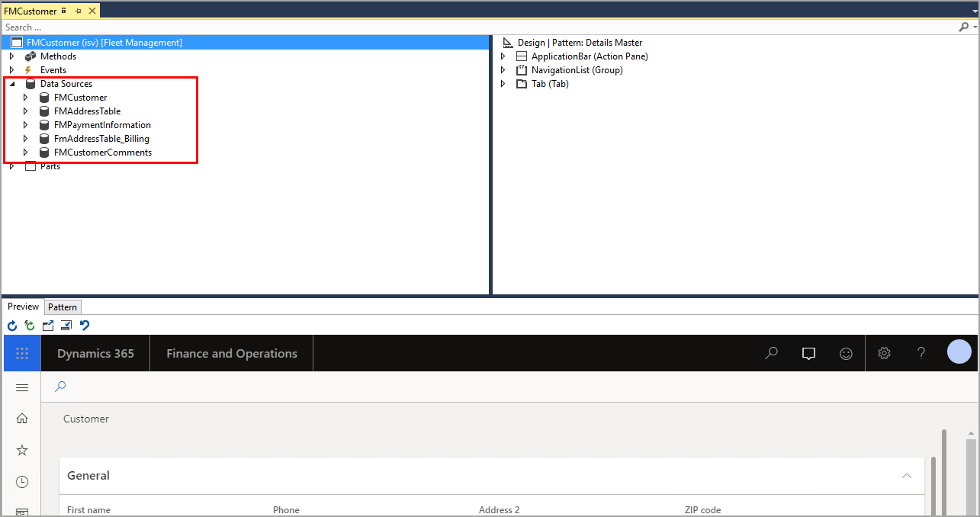Open the search magnifier in the Dynamics header
Image resolution: width=980 pixels, height=517 pixels.
(x=771, y=352)
